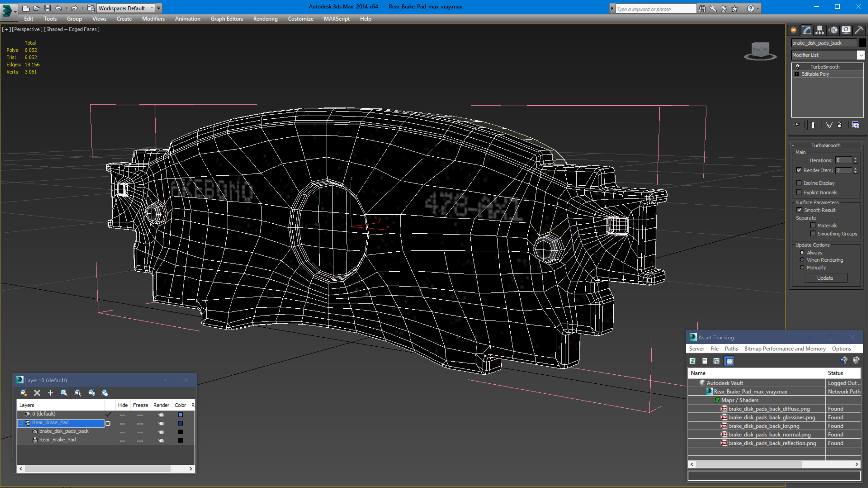The image size is (868, 488).
Task: Open the Rendering menu
Action: click(x=265, y=19)
